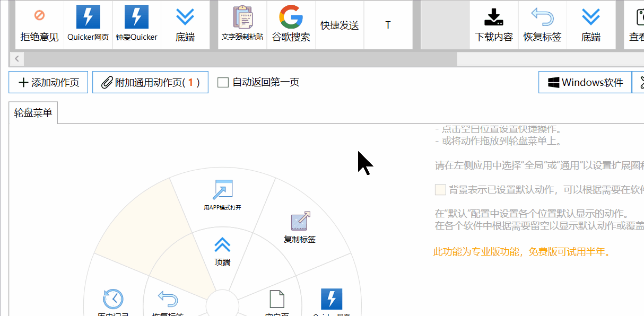This screenshot has height=316, width=644.
Task: Click the left arrow of horizontal scrollbar
Action: pos(17,59)
